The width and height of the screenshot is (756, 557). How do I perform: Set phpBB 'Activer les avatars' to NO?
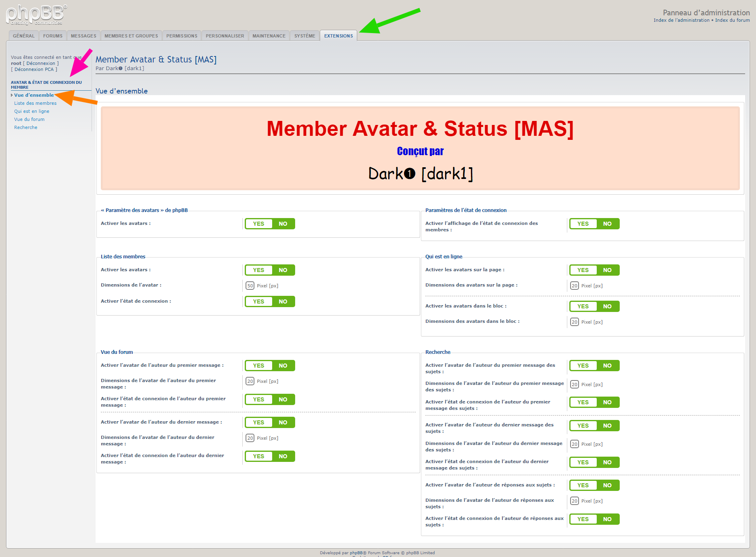(x=283, y=224)
